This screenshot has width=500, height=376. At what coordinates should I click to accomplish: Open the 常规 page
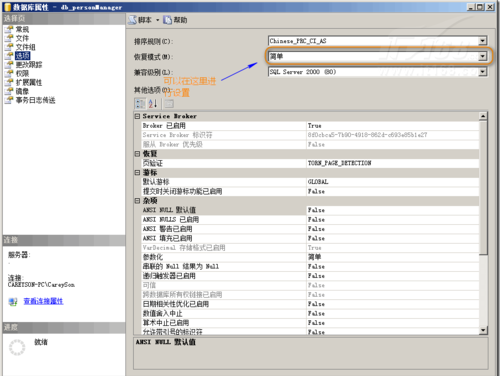pos(22,29)
